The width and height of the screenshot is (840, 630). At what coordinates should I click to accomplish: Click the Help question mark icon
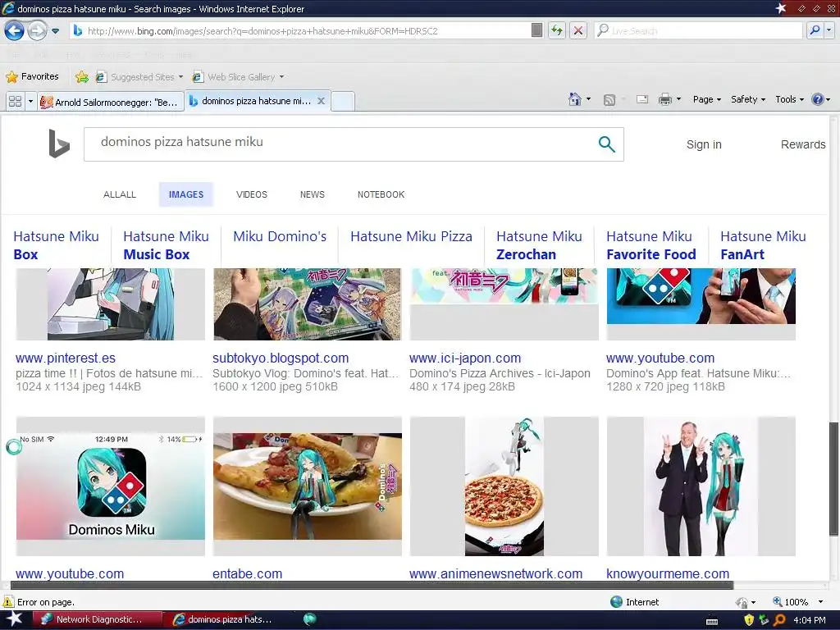(818, 99)
